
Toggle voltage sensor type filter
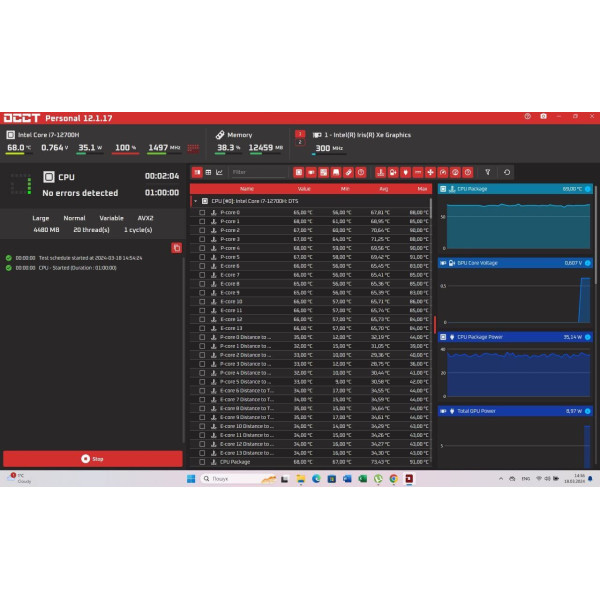point(393,173)
